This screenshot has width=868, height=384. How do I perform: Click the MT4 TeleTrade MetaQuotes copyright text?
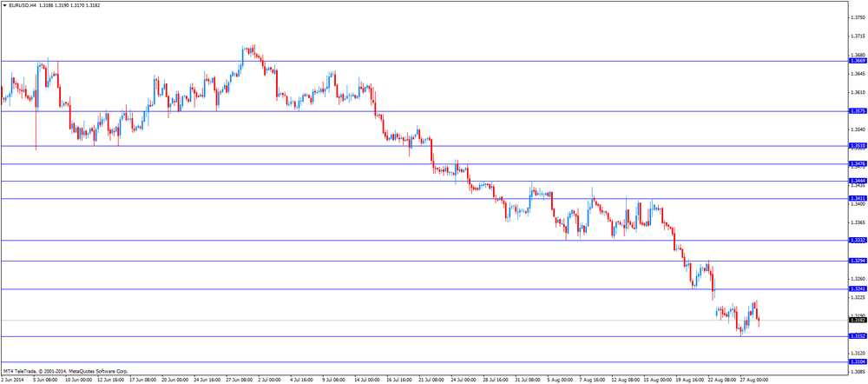[x=65, y=371]
